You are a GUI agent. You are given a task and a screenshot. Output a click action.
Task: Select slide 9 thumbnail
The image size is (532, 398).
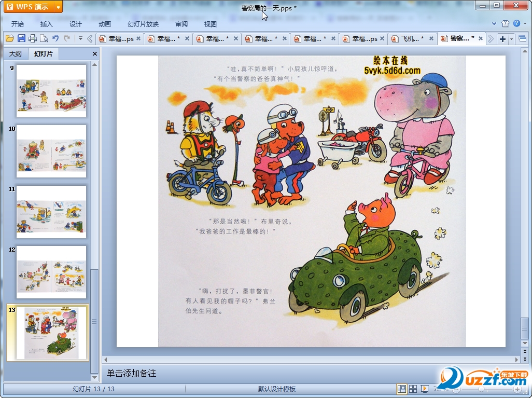pyautogui.click(x=51, y=91)
